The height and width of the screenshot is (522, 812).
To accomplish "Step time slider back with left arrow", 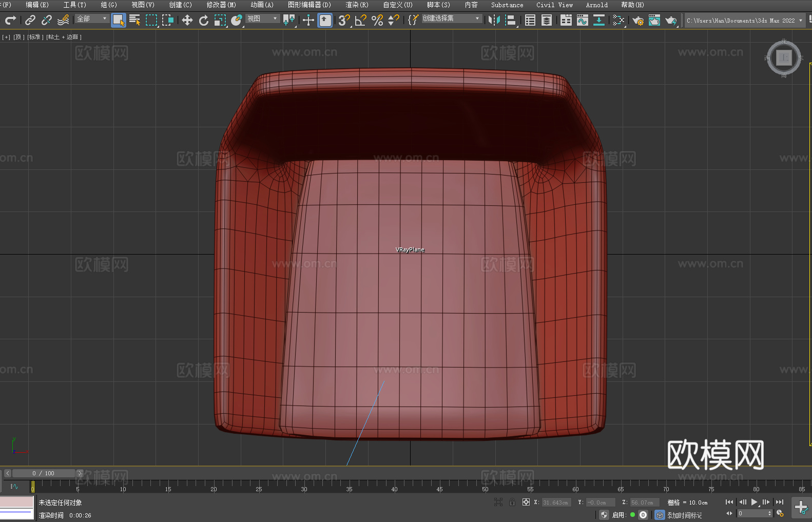I will coord(8,473).
